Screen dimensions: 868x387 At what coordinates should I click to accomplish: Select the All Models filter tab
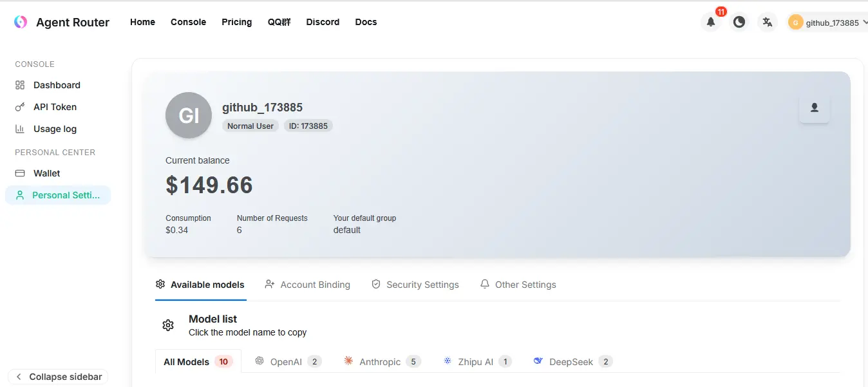(198, 361)
